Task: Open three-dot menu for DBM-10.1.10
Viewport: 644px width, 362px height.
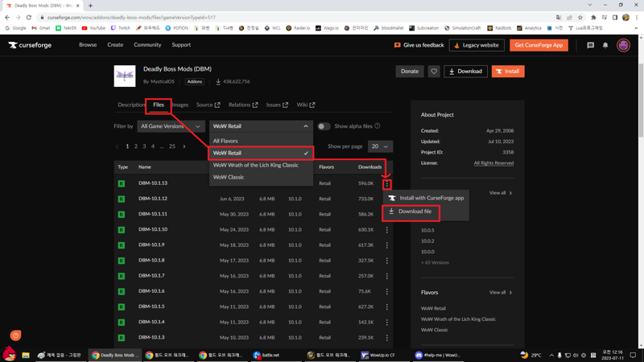Action: tap(387, 230)
